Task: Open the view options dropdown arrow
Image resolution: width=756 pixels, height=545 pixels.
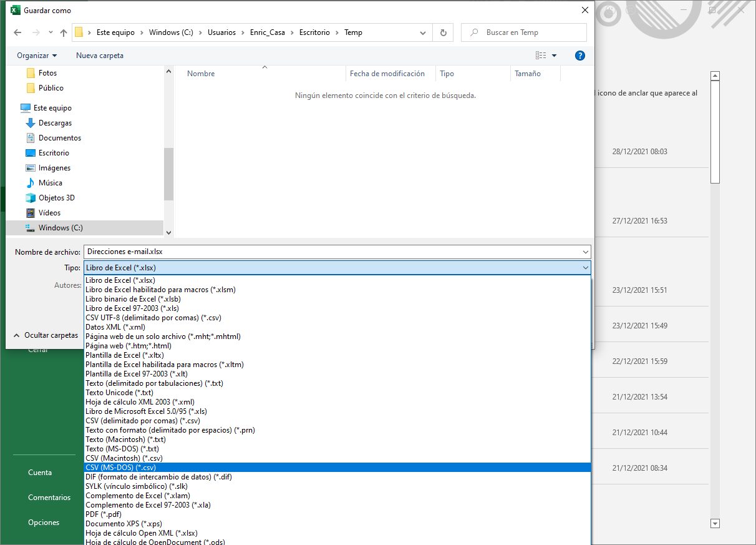Action: click(x=555, y=56)
